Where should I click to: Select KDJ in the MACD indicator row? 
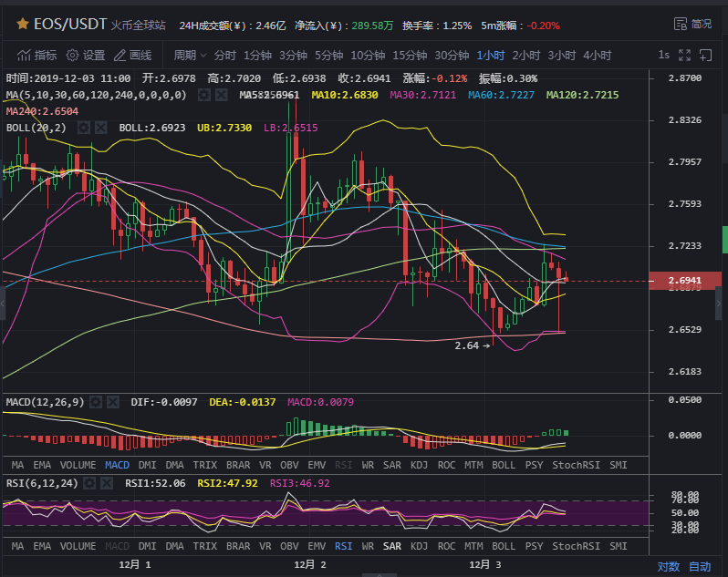[419, 464]
